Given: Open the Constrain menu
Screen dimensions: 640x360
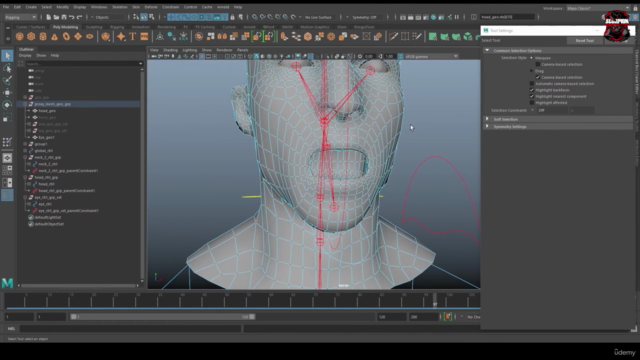Looking at the screenshot, I should [x=170, y=7].
